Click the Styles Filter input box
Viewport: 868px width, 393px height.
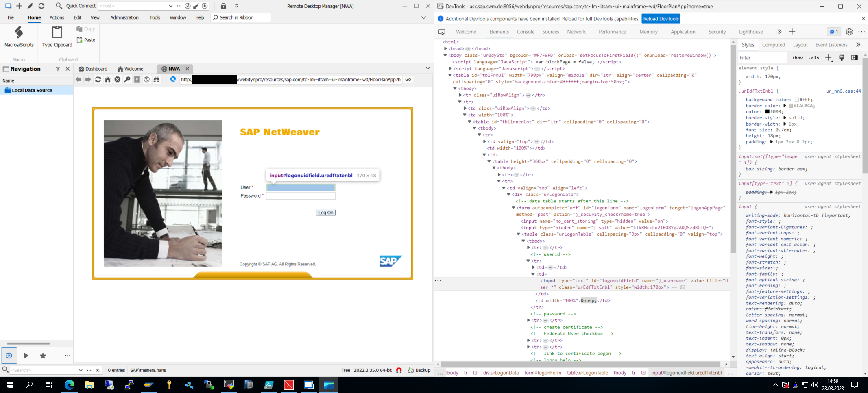pyautogui.click(x=763, y=58)
